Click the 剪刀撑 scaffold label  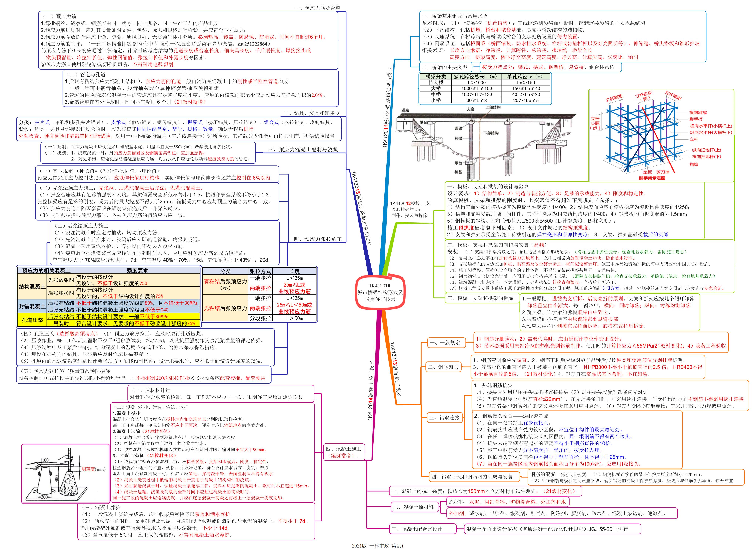663,172
